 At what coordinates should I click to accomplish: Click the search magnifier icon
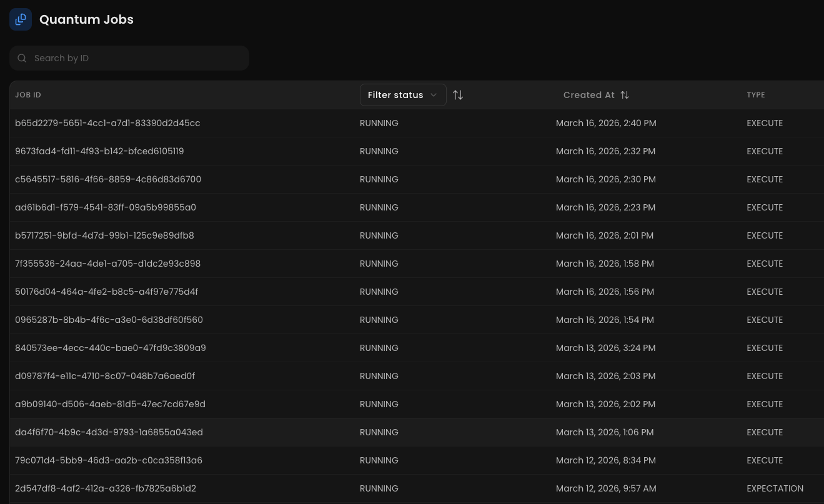point(22,58)
